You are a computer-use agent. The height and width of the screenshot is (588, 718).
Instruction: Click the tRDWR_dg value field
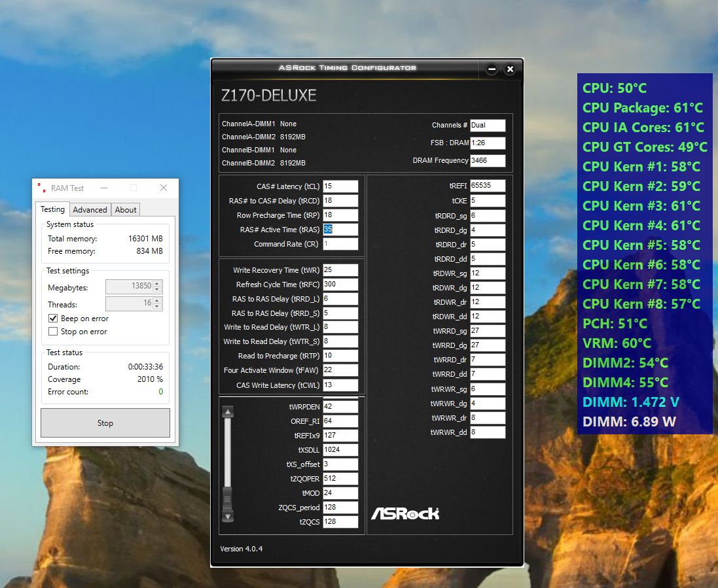tap(488, 288)
